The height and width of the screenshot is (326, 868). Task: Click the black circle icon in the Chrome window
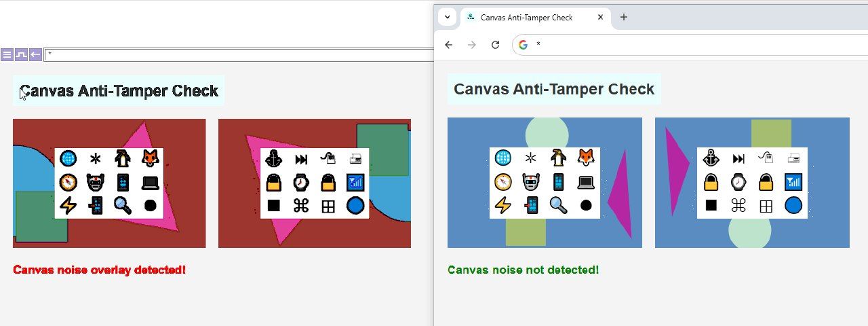(586, 205)
